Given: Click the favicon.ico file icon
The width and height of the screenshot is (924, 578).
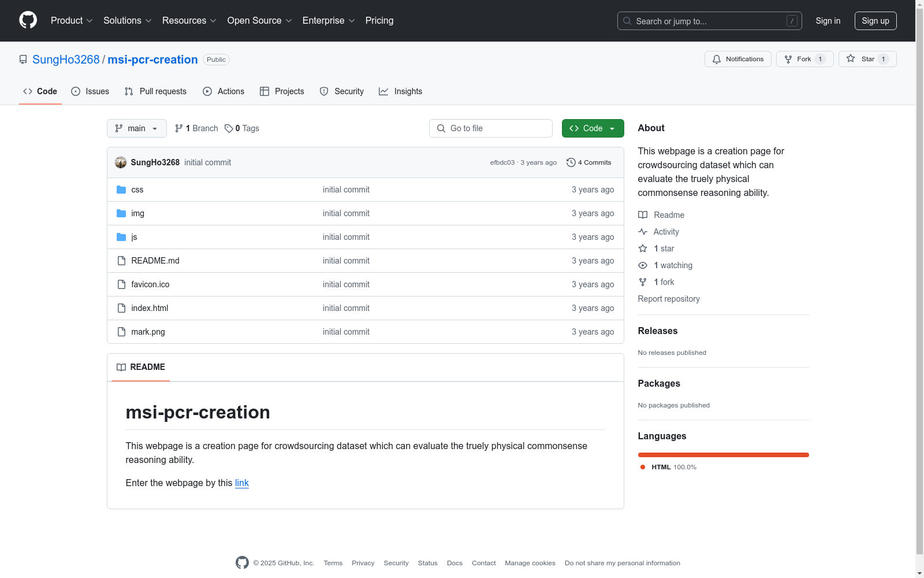Looking at the screenshot, I should (121, 284).
